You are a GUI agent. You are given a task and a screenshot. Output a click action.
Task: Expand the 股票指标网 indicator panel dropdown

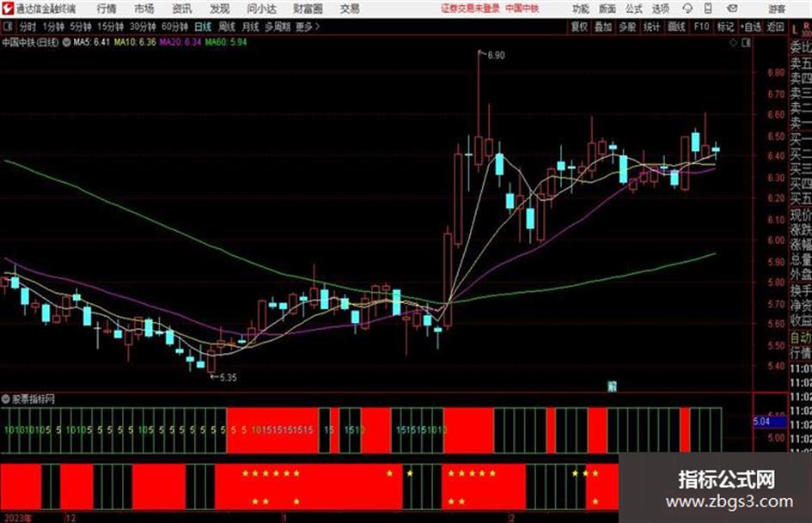(x=6, y=399)
